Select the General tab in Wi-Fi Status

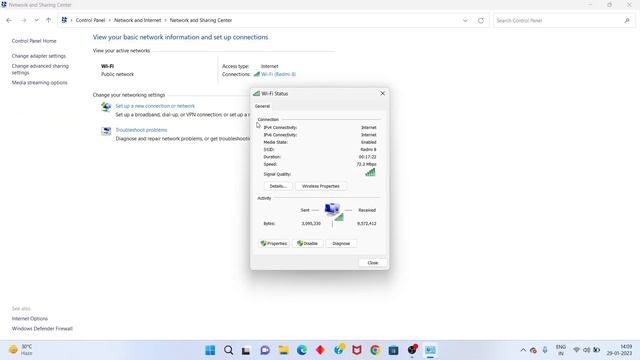262,106
